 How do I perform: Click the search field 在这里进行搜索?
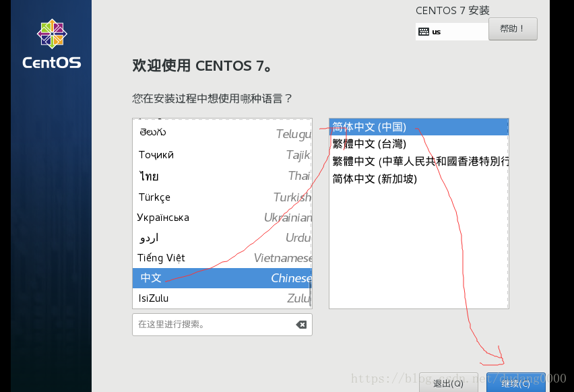222,325
